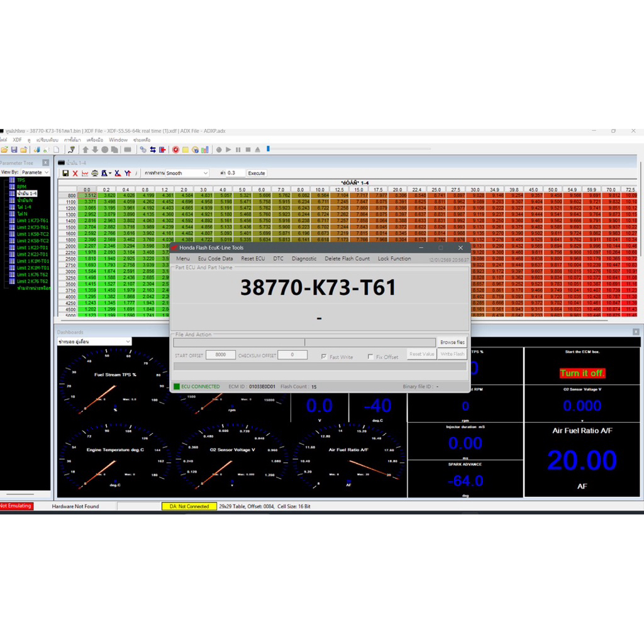The width and height of the screenshot is (644, 644).
Task: Click the CHECKSUM OFFSET input field
Action: pyautogui.click(x=292, y=355)
